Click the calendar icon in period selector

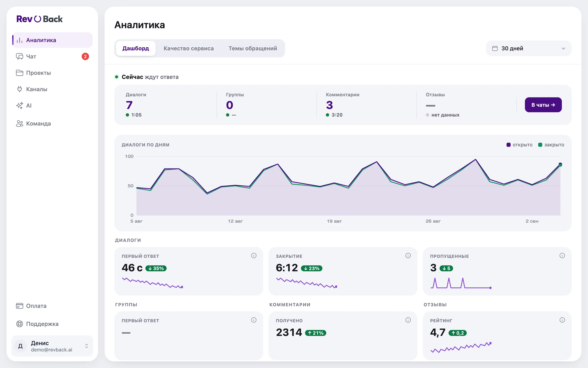click(495, 48)
